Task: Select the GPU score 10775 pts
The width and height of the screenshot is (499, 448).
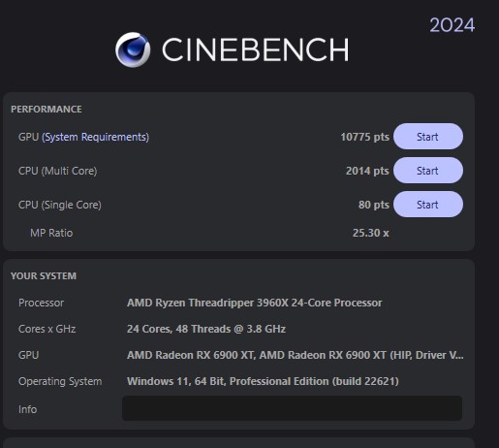Action: coord(364,137)
